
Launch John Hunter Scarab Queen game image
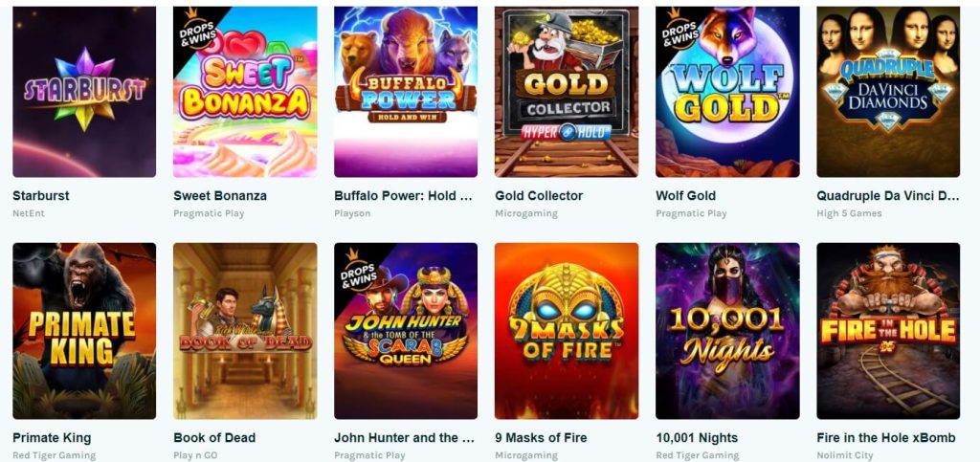(406, 331)
